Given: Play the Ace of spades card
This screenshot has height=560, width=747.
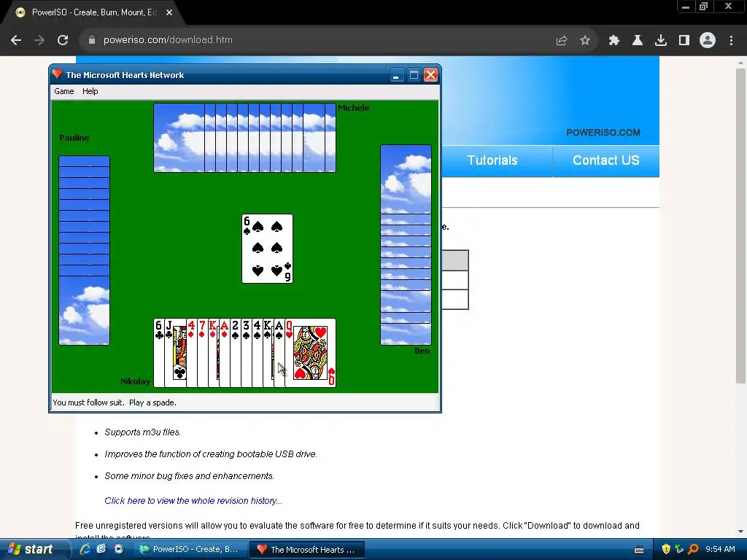Looking at the screenshot, I should (x=279, y=352).
